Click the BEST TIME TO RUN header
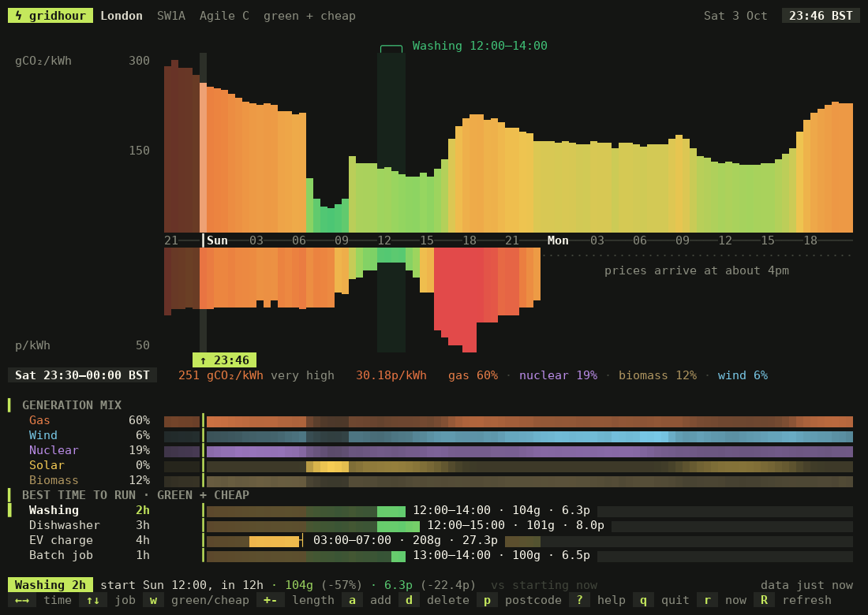Image resolution: width=868 pixels, height=615 pixels. pyautogui.click(x=136, y=495)
